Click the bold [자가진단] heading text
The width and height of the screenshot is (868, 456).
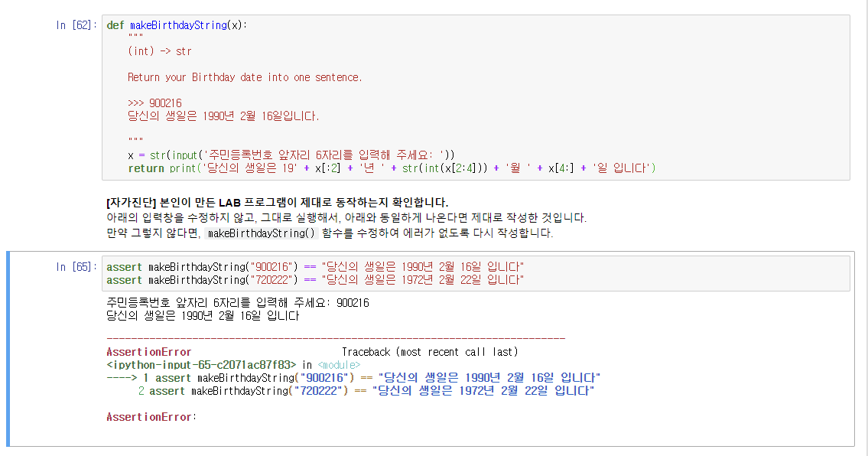click(278, 202)
